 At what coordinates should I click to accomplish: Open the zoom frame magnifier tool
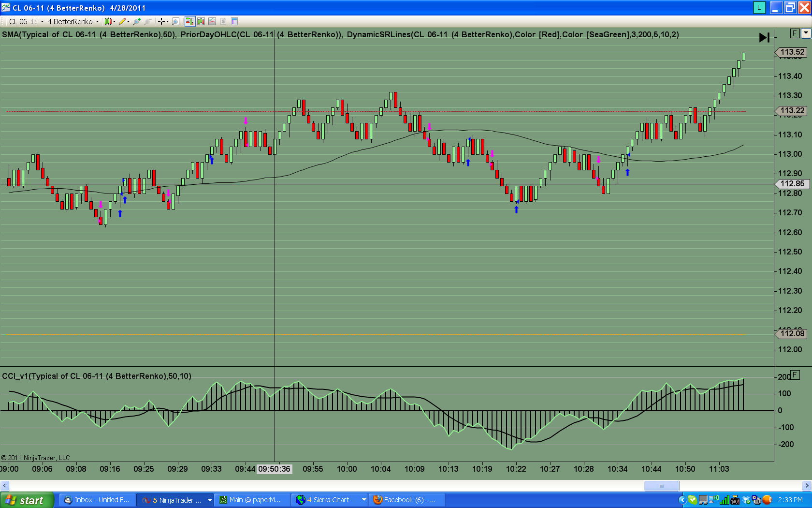tap(176, 21)
